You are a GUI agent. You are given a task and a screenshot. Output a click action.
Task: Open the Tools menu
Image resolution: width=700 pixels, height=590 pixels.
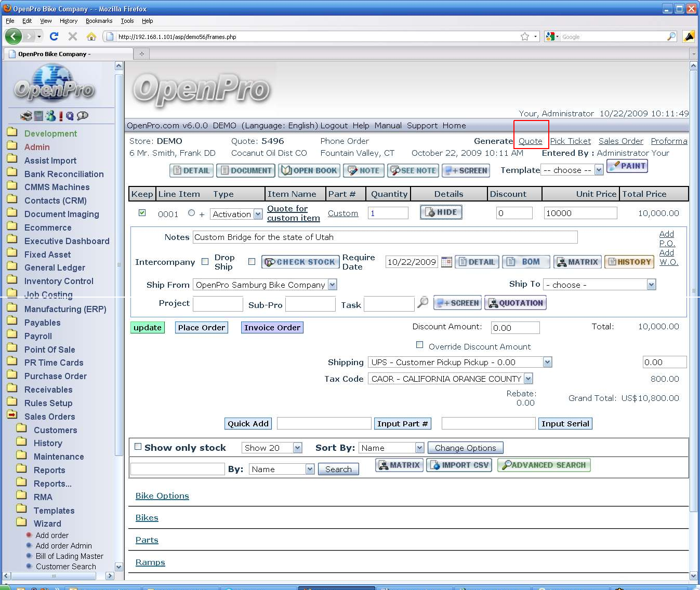point(127,21)
